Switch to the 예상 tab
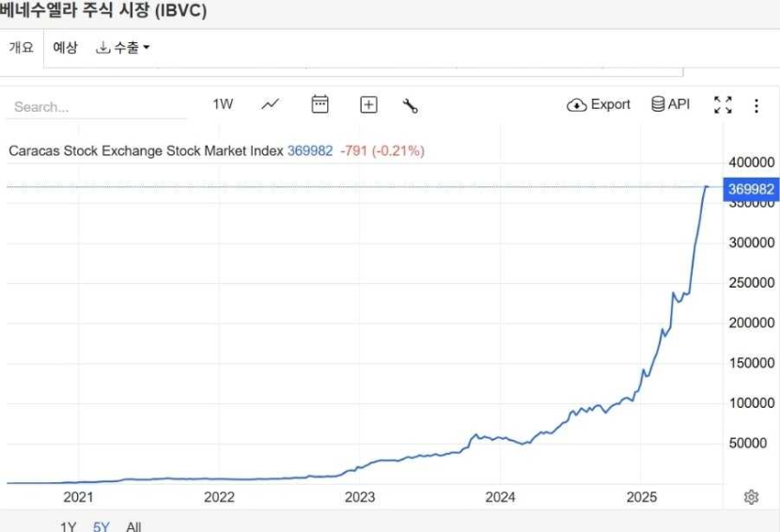 click(x=66, y=48)
